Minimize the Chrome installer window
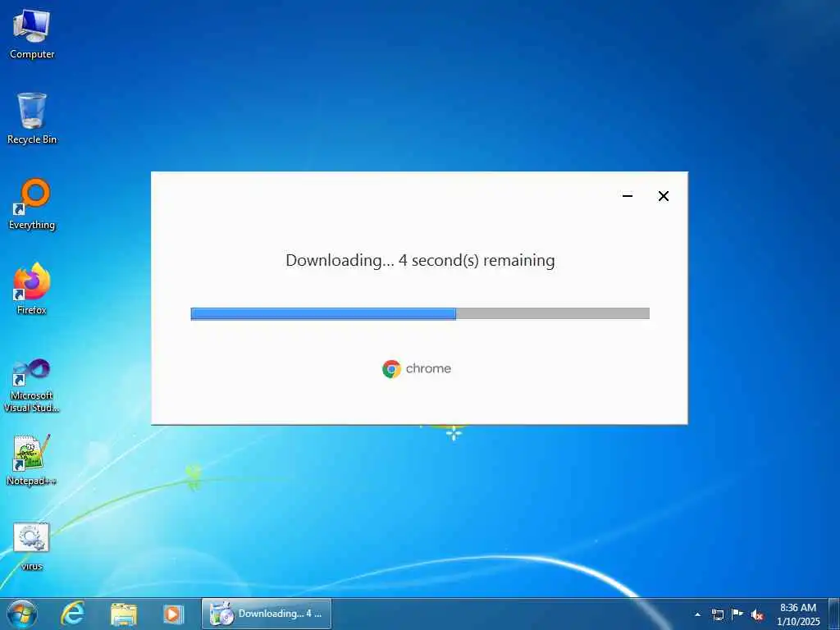The image size is (840, 630). tap(628, 196)
